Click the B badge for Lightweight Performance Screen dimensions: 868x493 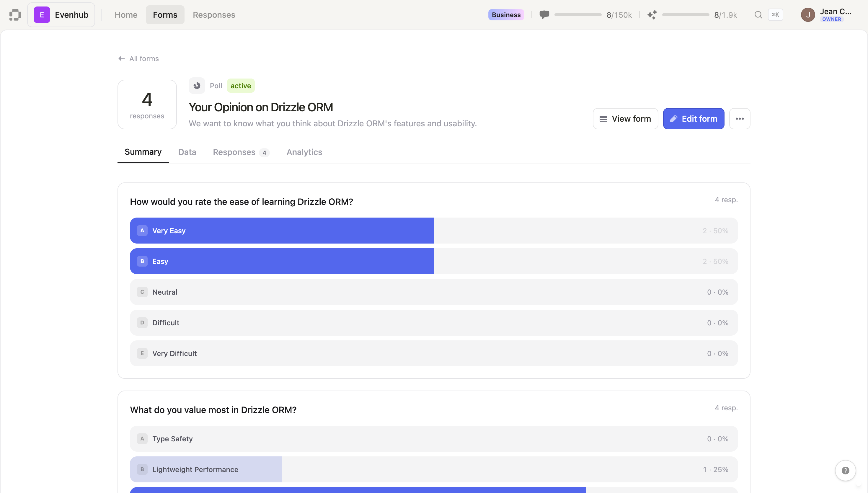tap(142, 470)
